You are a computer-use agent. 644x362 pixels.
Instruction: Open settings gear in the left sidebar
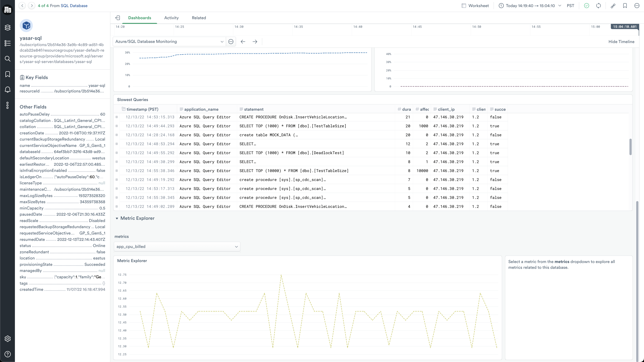[7, 339]
